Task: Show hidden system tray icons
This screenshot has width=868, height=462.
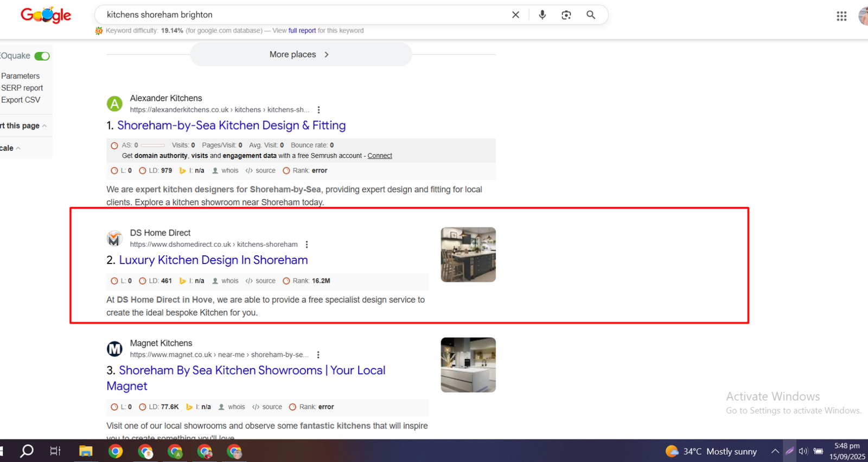Action: click(775, 451)
